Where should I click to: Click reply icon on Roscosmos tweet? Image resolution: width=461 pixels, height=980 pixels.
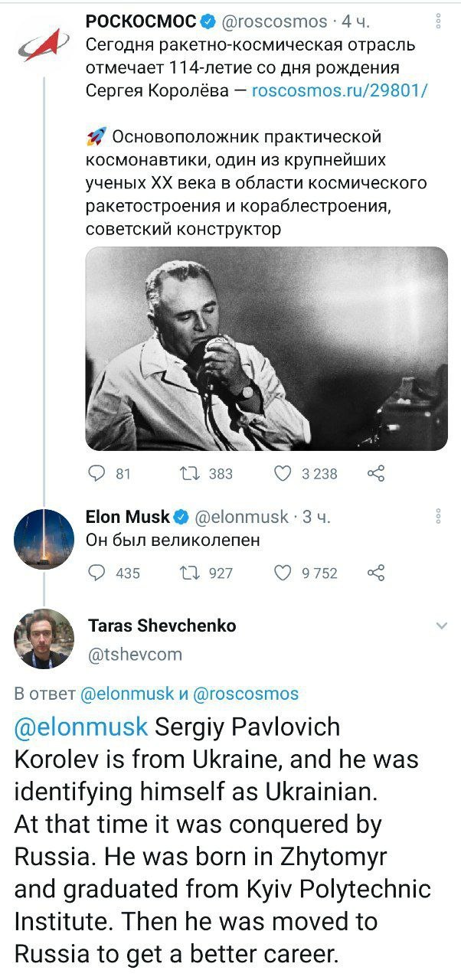96,474
